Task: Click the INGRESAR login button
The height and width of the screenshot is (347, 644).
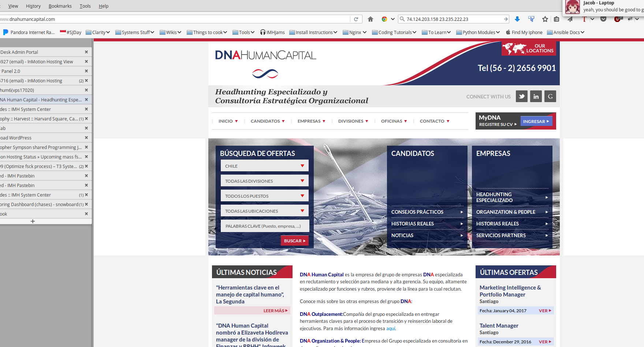Action: click(x=536, y=121)
